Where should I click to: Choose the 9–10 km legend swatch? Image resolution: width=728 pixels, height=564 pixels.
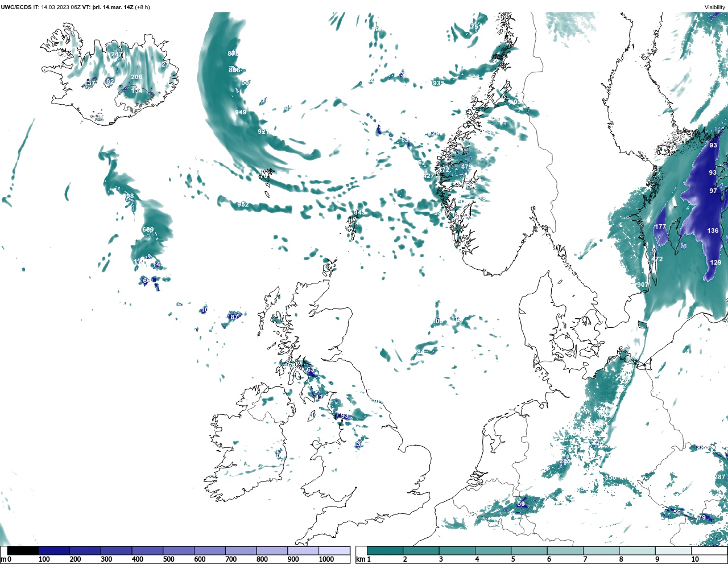tap(672, 550)
